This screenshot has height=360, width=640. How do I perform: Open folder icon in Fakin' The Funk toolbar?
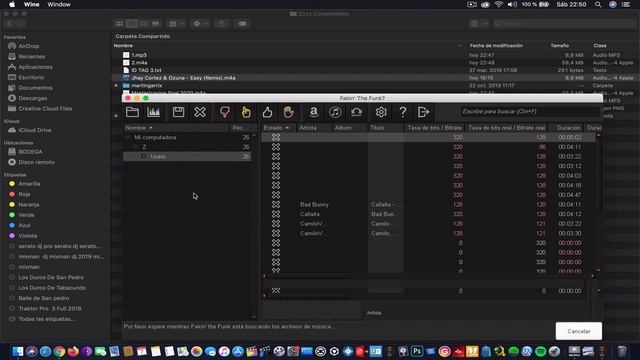click(x=132, y=112)
